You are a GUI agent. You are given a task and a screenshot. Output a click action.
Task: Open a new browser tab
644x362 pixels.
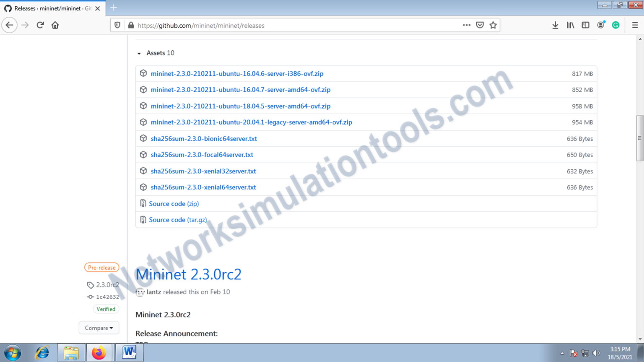(113, 8)
